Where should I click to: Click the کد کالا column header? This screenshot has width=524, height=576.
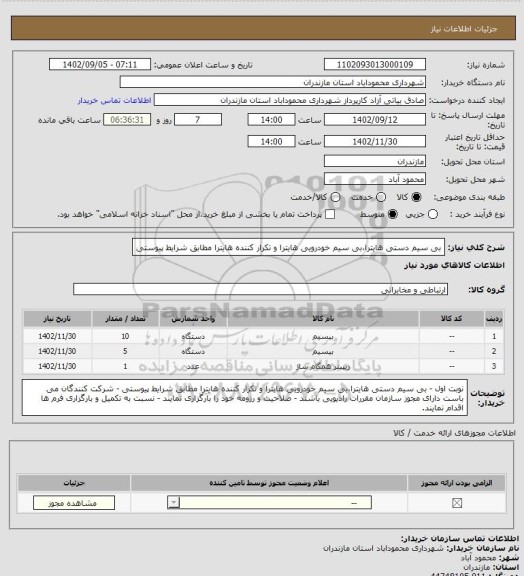click(451, 319)
